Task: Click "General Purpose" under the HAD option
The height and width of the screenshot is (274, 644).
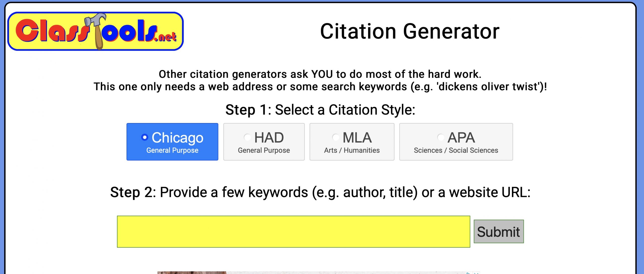Action: [x=264, y=150]
